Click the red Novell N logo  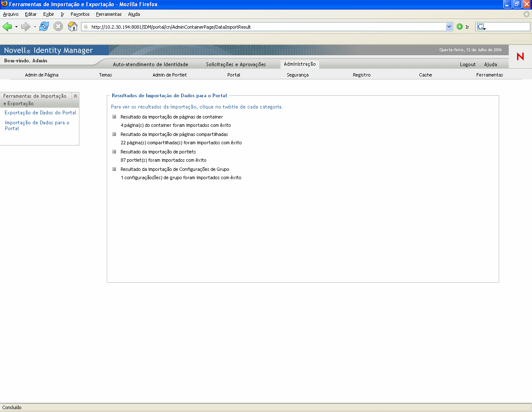tap(520, 57)
